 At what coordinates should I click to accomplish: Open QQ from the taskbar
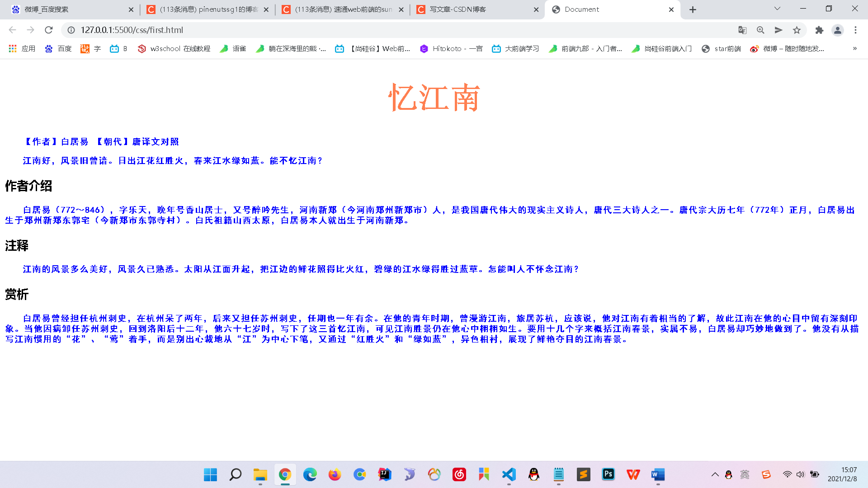[x=533, y=474]
